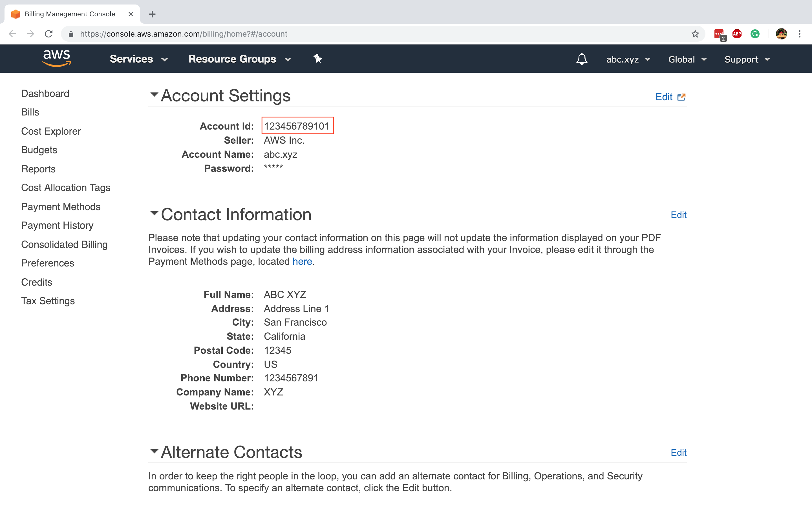Open Global region dropdown
This screenshot has height=507, width=812.
[688, 58]
